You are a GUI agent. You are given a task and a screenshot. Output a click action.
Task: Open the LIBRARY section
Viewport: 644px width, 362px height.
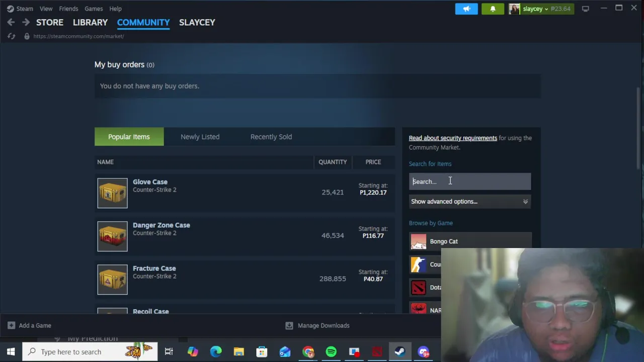click(90, 22)
